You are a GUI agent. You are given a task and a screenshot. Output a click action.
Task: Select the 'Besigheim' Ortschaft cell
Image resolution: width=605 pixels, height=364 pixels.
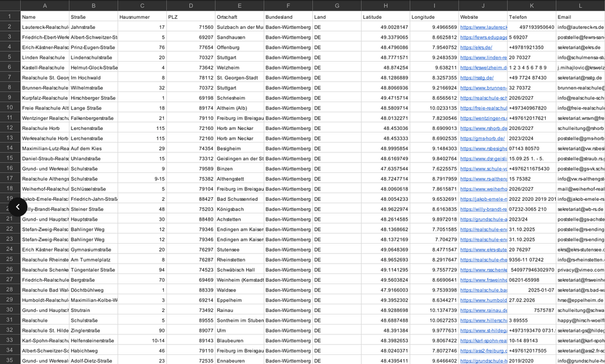[x=240, y=149]
